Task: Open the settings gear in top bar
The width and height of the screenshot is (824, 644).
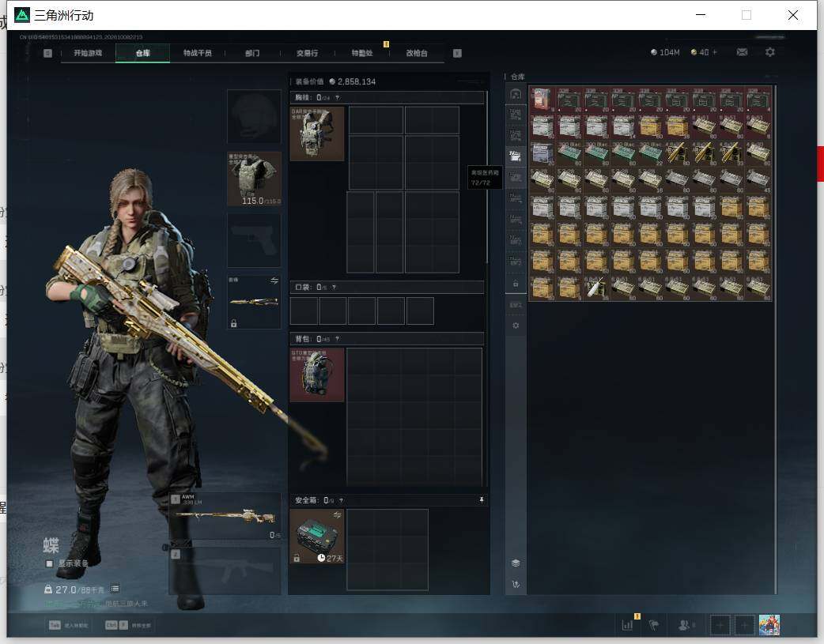Action: point(770,52)
